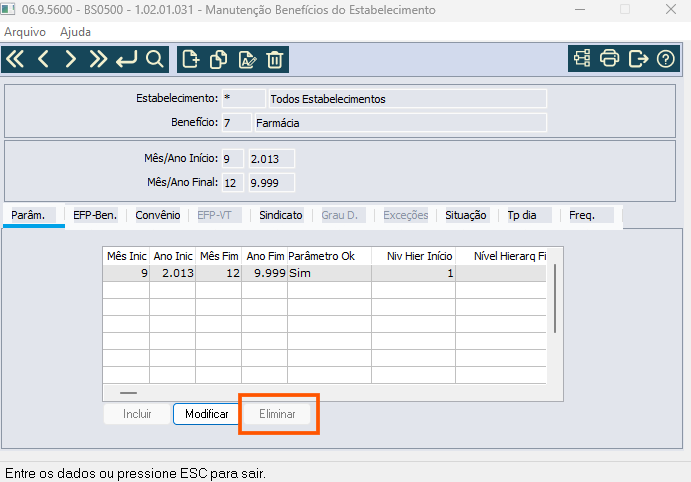Click the Mês Fim column header
This screenshot has width=691, height=482.
point(219,256)
